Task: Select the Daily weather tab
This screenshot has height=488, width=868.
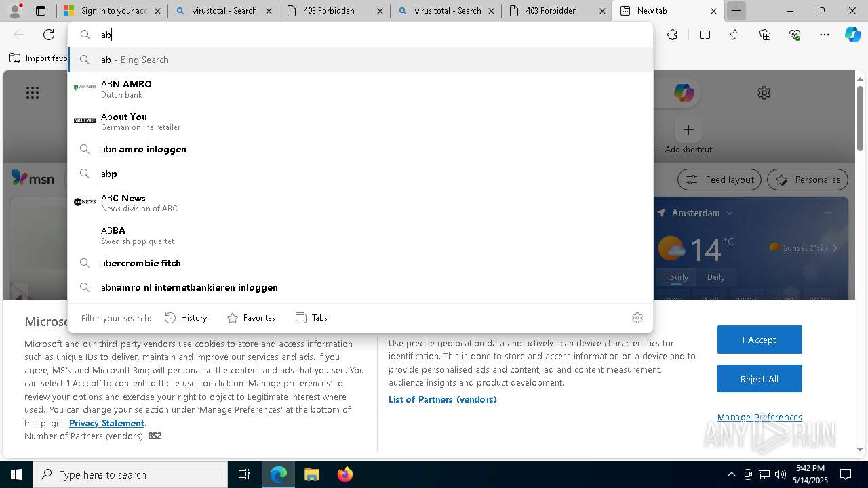Action: (x=716, y=277)
